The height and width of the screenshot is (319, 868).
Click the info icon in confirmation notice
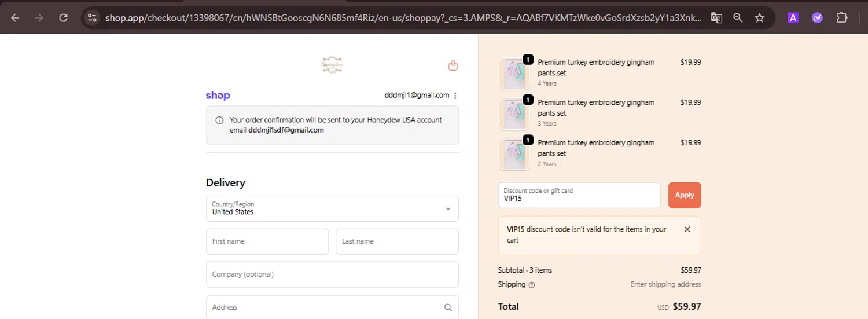pos(219,120)
